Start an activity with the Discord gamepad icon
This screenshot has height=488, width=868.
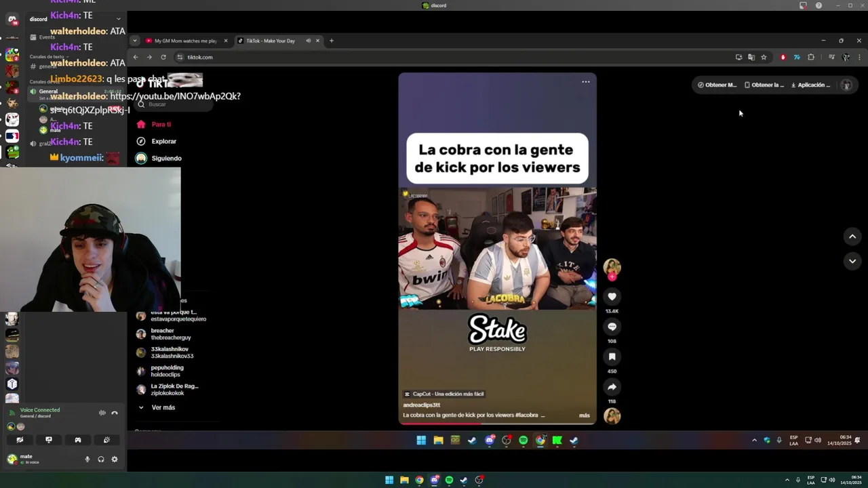coord(77,440)
